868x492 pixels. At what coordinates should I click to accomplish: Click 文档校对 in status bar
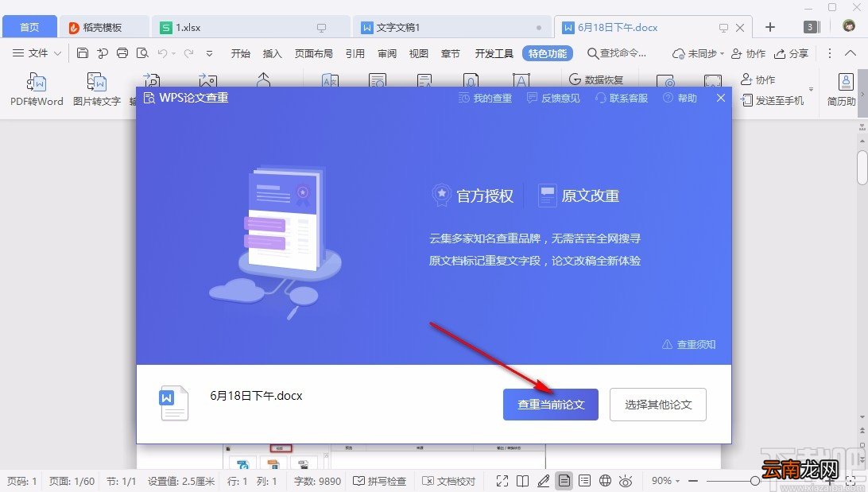pos(448,481)
